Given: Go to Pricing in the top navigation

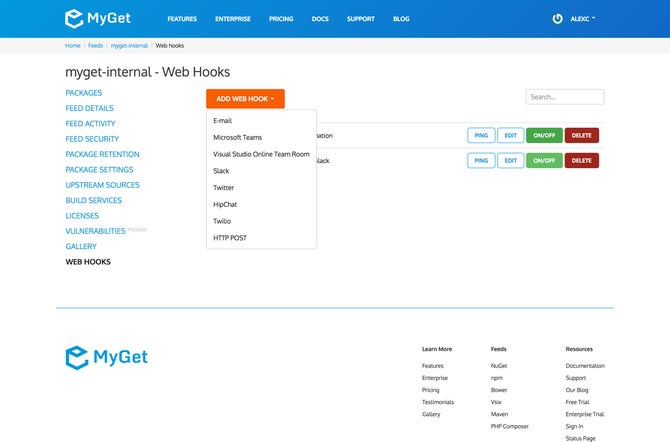Looking at the screenshot, I should tap(281, 19).
